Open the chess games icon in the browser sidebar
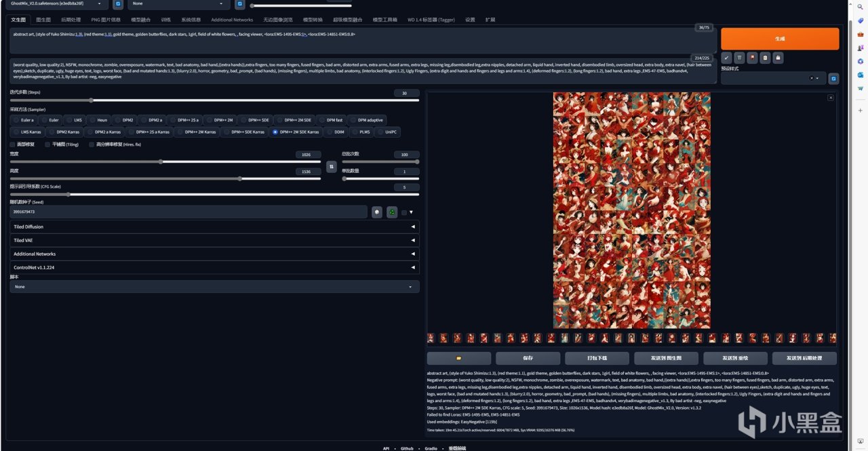This screenshot has height=451, width=868. tap(860, 47)
